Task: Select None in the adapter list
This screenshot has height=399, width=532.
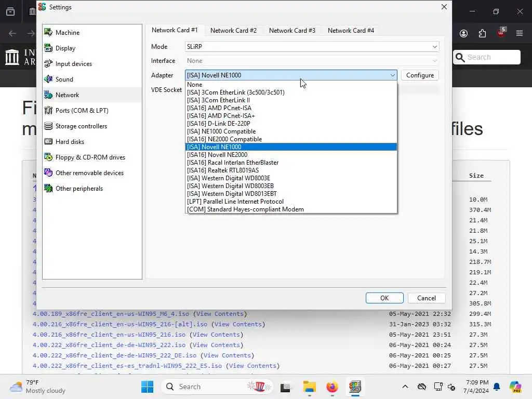Action: pos(291,85)
